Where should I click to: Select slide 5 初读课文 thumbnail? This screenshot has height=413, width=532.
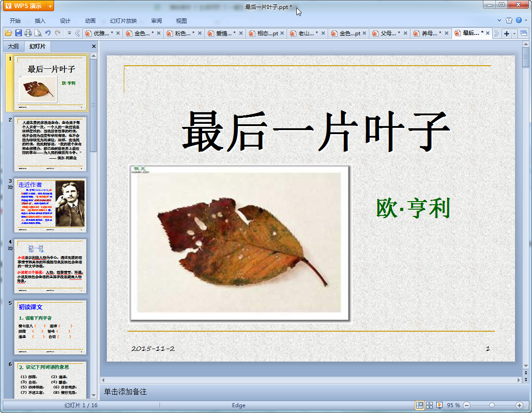(50, 327)
